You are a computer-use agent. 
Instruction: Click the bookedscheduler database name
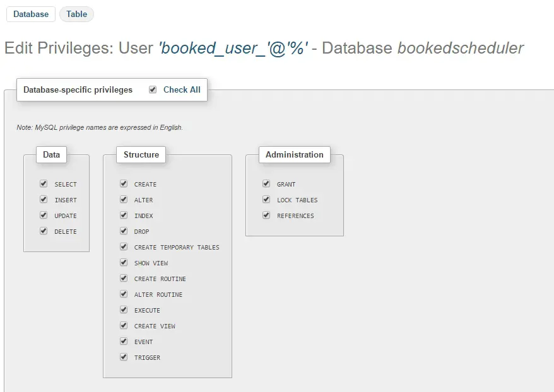pyautogui.click(x=461, y=48)
